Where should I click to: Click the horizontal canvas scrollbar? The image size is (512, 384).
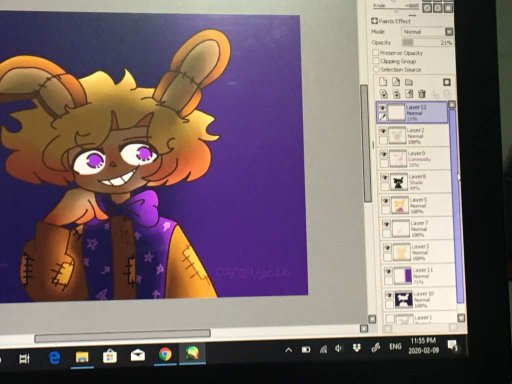(x=122, y=335)
